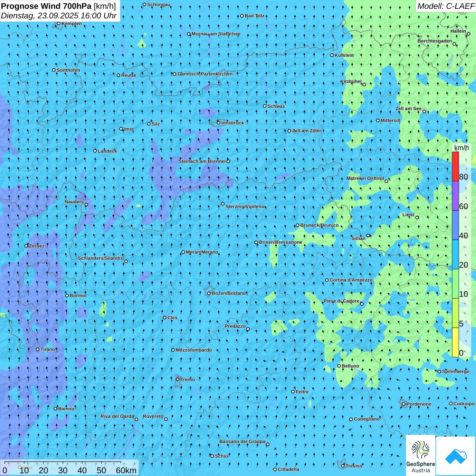Click the yellow 0 km/h legend color

455,342
